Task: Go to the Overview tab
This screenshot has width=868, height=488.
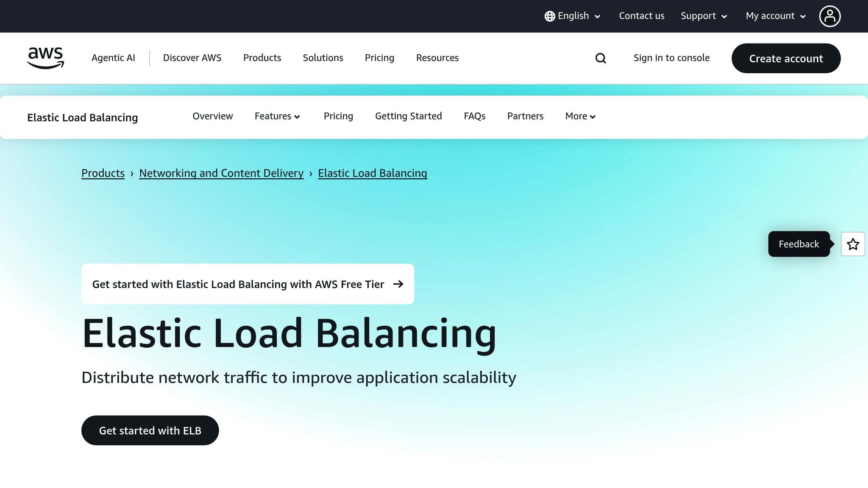Action: (x=212, y=116)
